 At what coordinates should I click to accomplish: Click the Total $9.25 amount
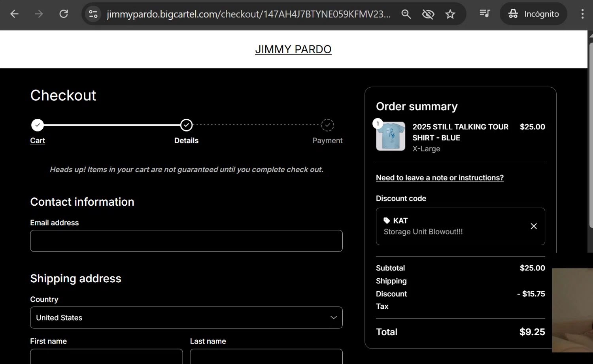coord(532,332)
